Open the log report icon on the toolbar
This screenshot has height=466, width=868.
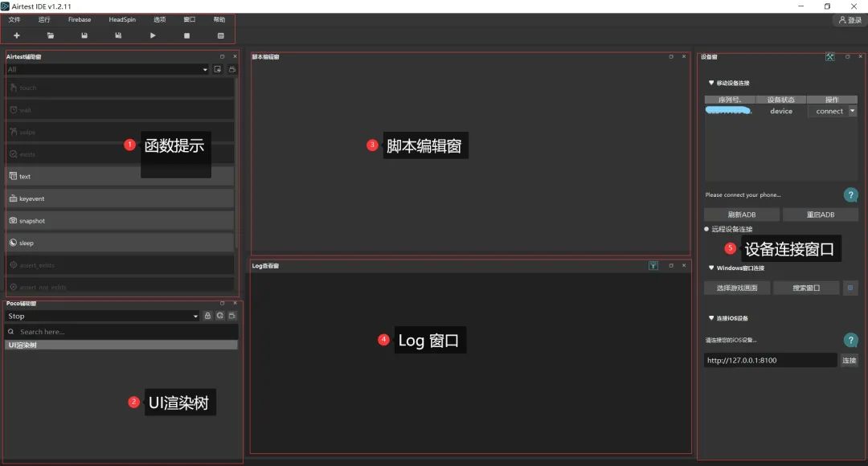(220, 35)
